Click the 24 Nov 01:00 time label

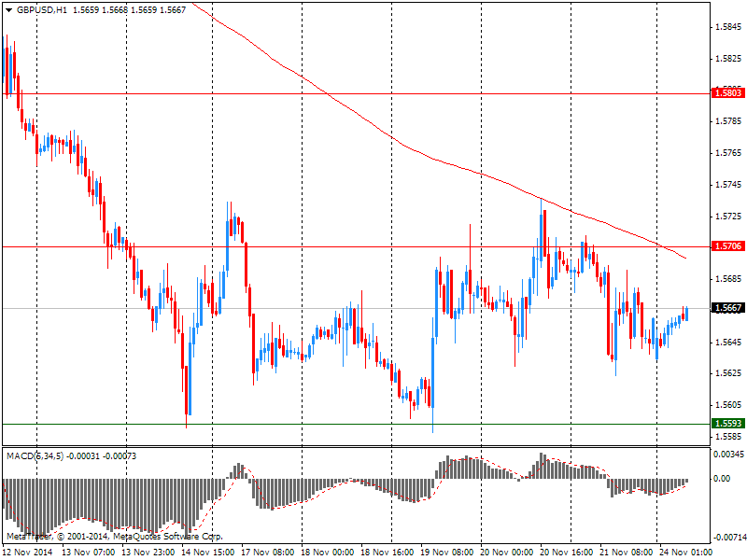click(685, 553)
